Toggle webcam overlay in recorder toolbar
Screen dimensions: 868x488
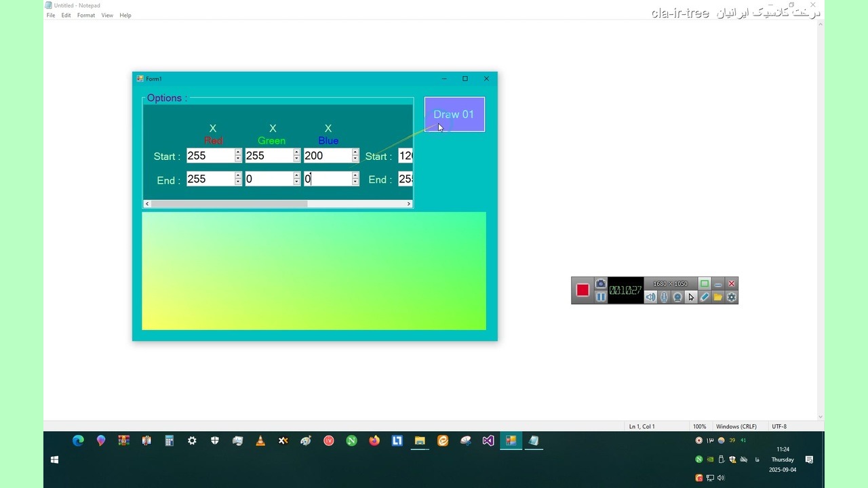click(x=677, y=297)
